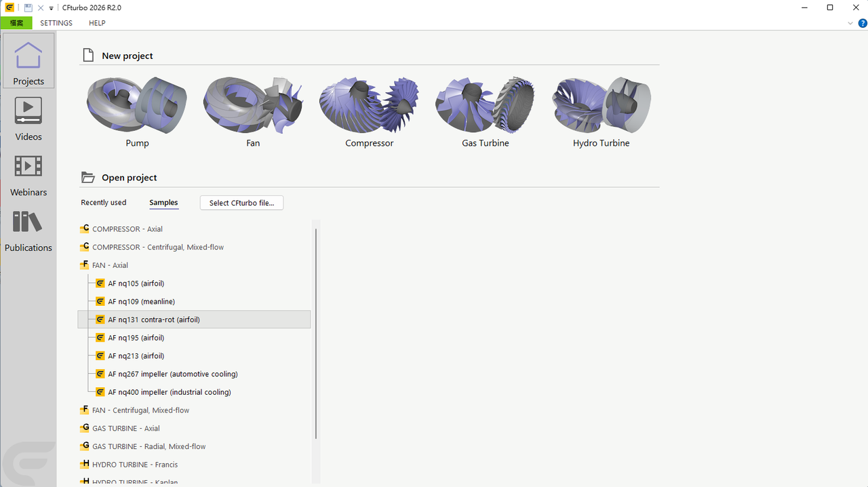The height and width of the screenshot is (487, 868).
Task: Open the HELP menu
Action: [97, 23]
